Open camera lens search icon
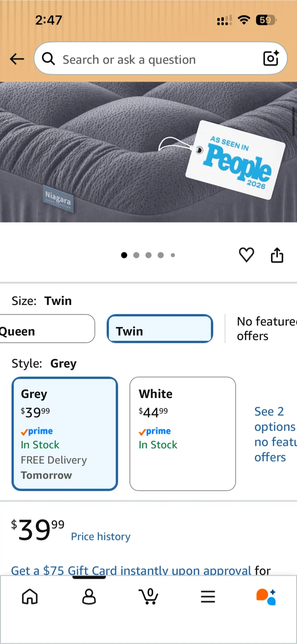Screen dimensions: 297x644 [271, 59]
